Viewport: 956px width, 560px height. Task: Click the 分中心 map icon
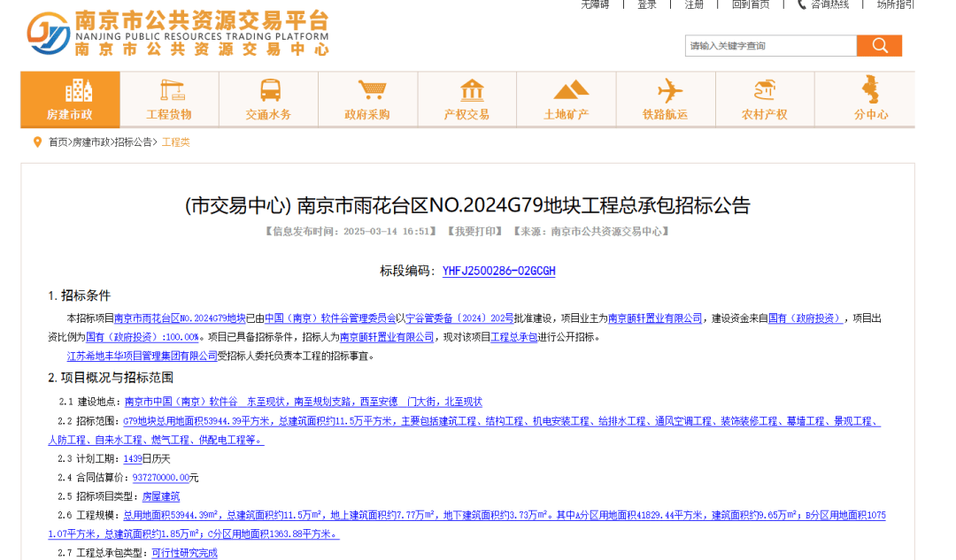pyautogui.click(x=870, y=89)
